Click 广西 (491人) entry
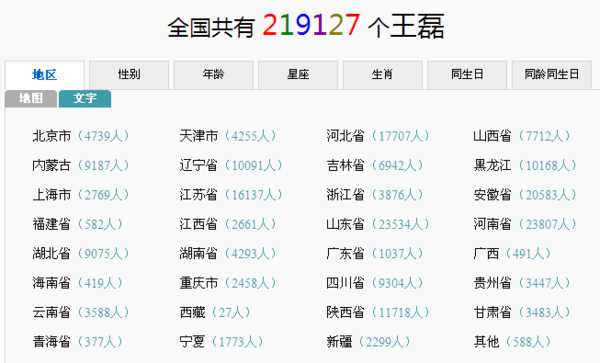Image resolution: width=600 pixels, height=363 pixels. click(x=512, y=254)
